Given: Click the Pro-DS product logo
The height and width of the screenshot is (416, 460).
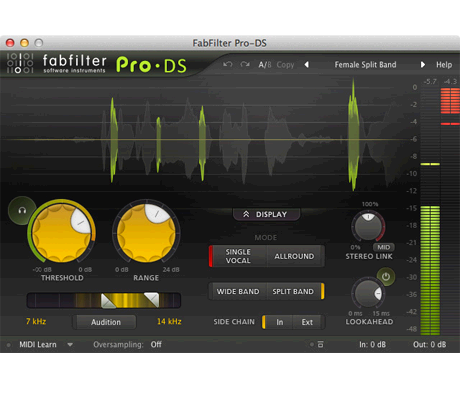Looking at the screenshot, I should [151, 65].
